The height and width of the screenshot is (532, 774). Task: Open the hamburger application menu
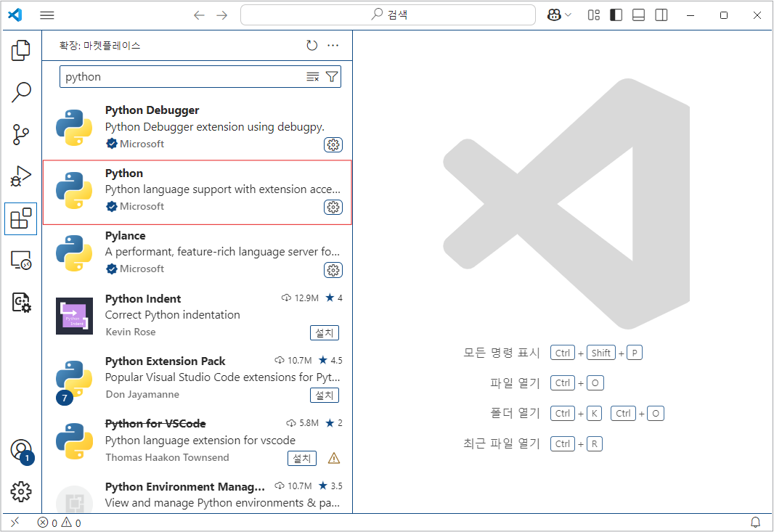47,15
